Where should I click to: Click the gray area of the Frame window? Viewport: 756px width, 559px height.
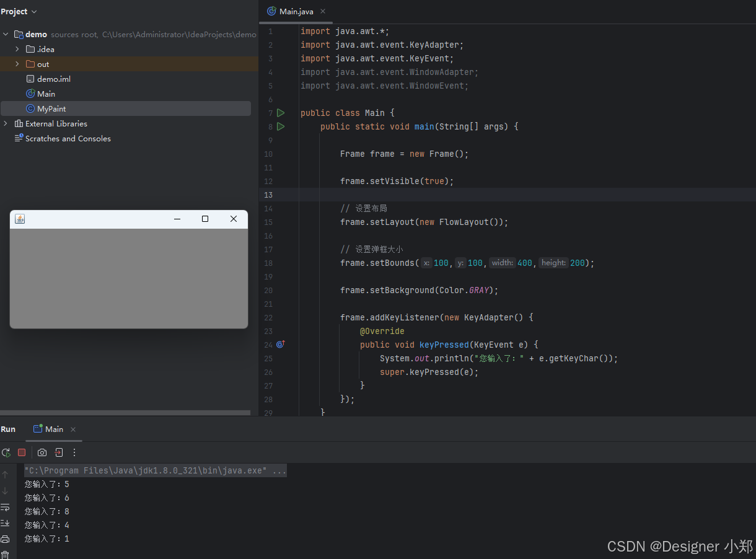click(x=129, y=278)
